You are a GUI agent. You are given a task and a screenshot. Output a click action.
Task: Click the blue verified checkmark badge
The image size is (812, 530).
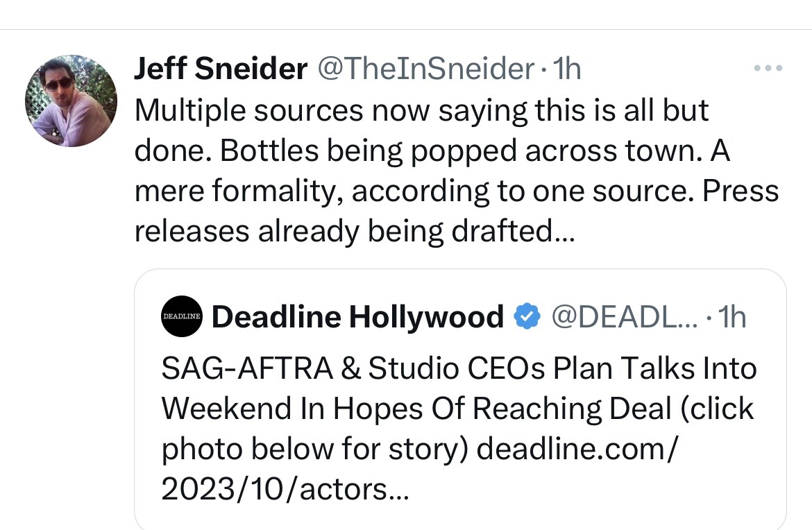click(527, 316)
